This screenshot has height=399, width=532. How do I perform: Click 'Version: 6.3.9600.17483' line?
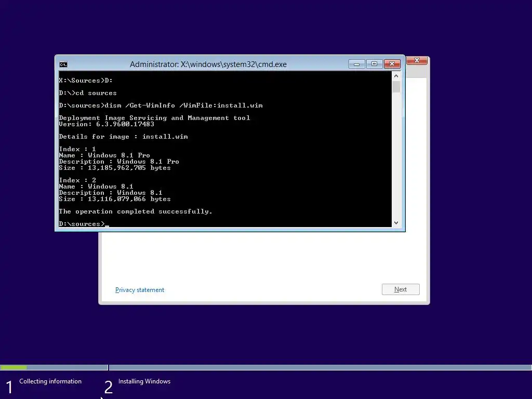point(107,124)
